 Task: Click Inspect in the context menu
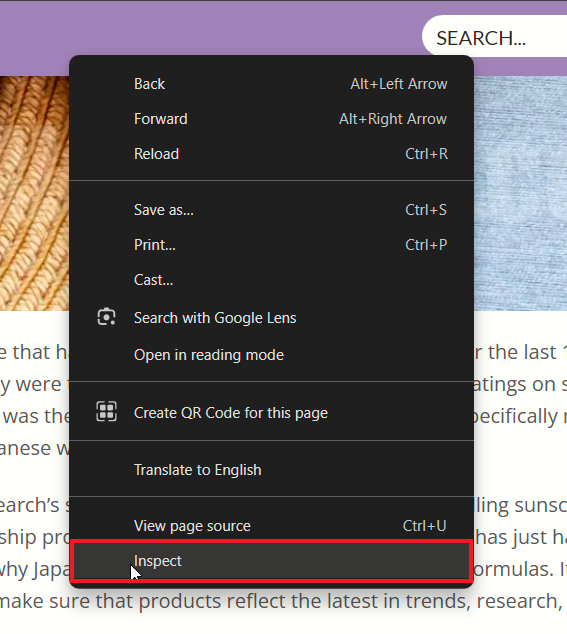(x=271, y=561)
